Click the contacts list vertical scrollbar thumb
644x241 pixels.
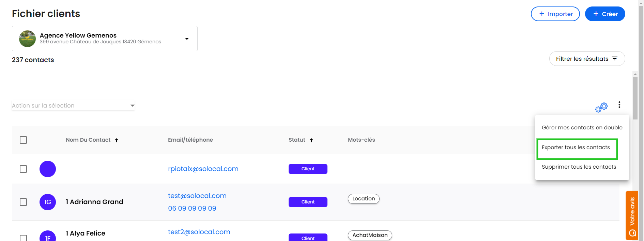click(635, 98)
